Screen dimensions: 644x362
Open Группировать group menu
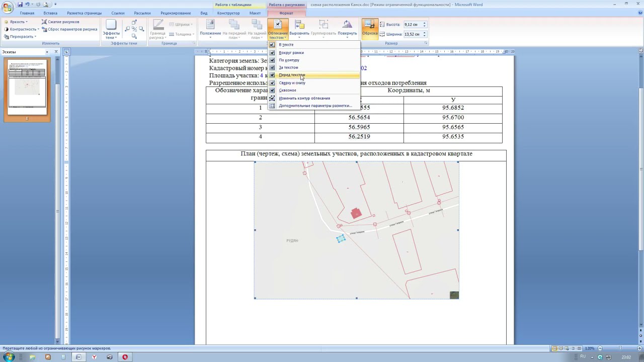coord(324,30)
